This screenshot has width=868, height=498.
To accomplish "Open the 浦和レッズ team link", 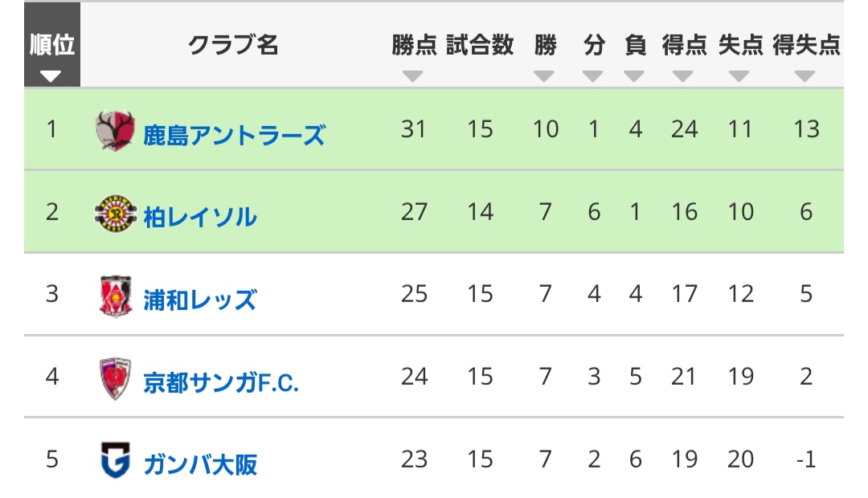I will tap(200, 300).
